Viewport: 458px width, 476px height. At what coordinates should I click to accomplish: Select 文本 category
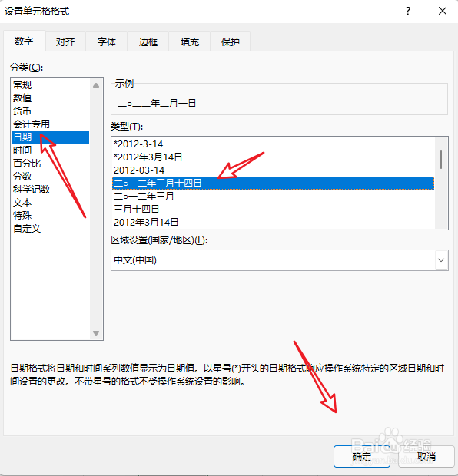click(51, 202)
